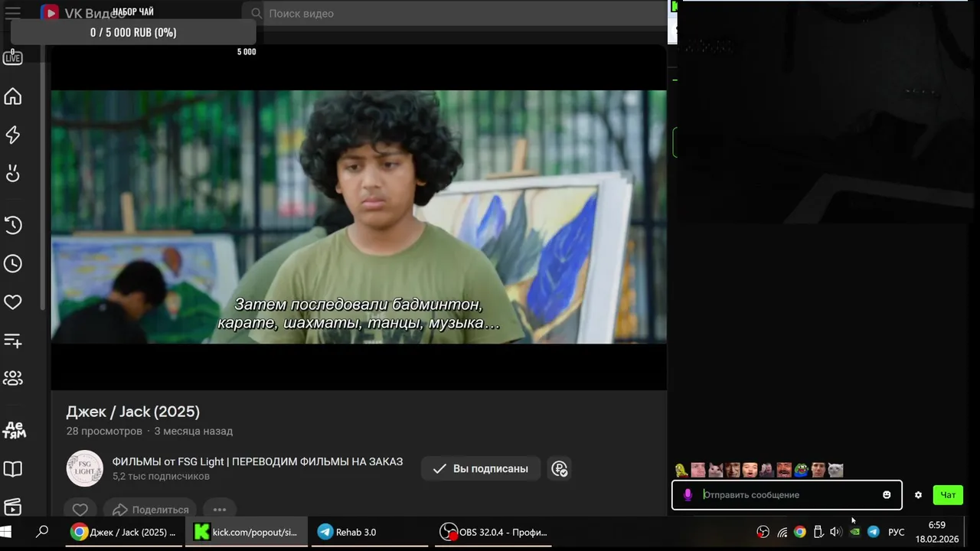The width and height of the screenshot is (980, 551).
Task: Switch to kick.com popout taskbar window
Action: click(x=247, y=532)
